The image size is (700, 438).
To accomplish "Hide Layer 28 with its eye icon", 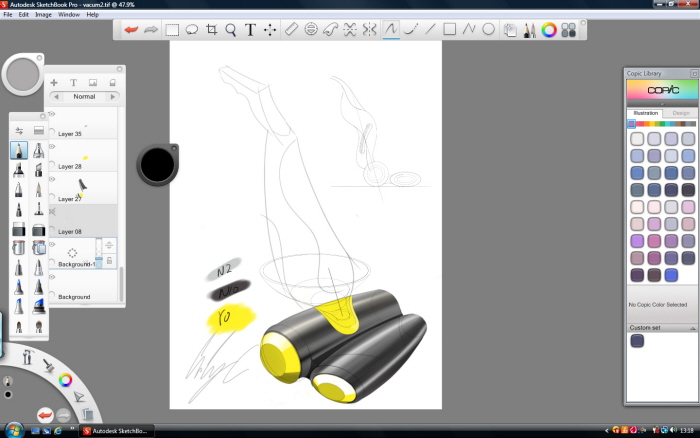I will pyautogui.click(x=52, y=147).
